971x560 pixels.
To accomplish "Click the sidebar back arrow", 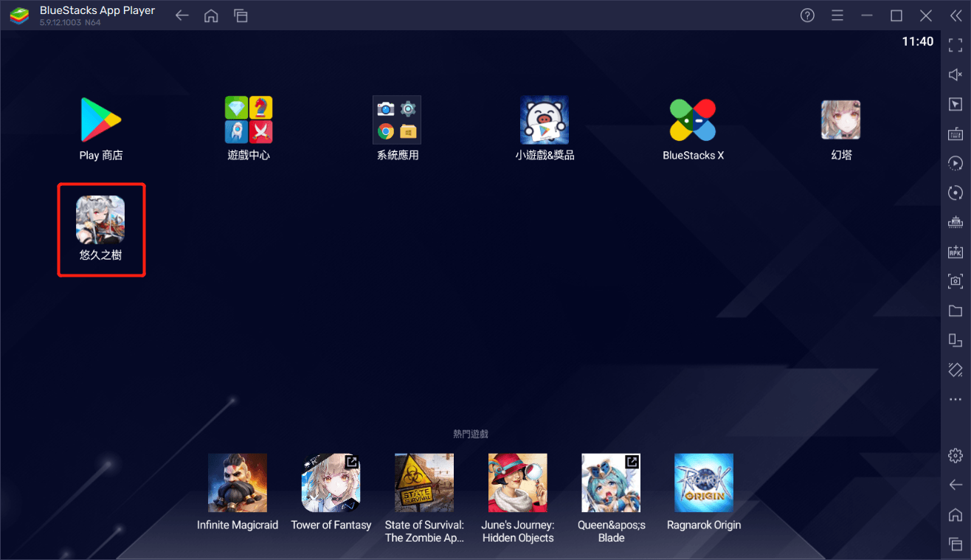I will click(956, 485).
